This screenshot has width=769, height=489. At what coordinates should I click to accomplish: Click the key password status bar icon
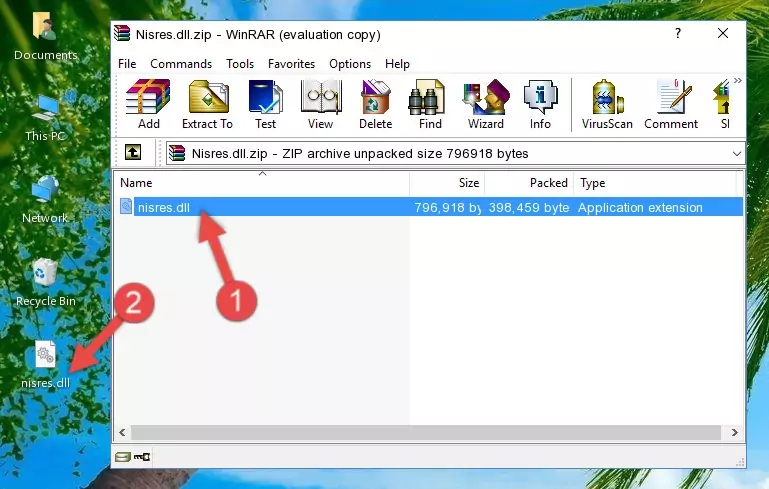tap(142, 457)
